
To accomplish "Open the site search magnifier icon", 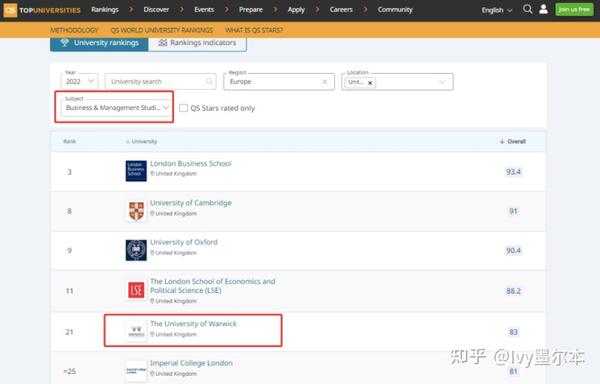I will click(x=528, y=9).
